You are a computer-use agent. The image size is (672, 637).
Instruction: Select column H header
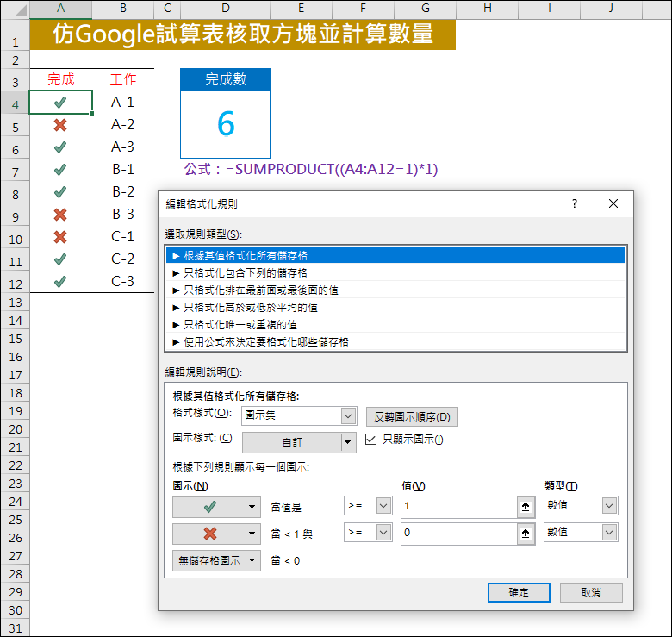pos(488,9)
